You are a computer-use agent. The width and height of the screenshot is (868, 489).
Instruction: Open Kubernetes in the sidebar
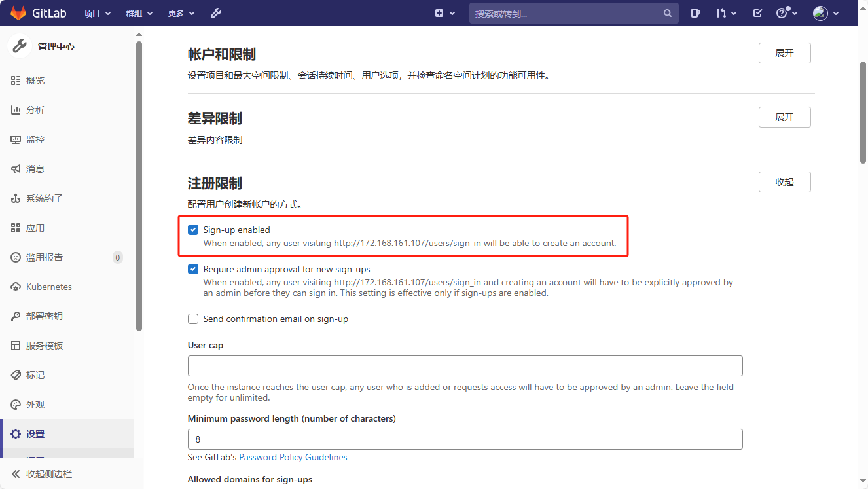click(x=48, y=287)
